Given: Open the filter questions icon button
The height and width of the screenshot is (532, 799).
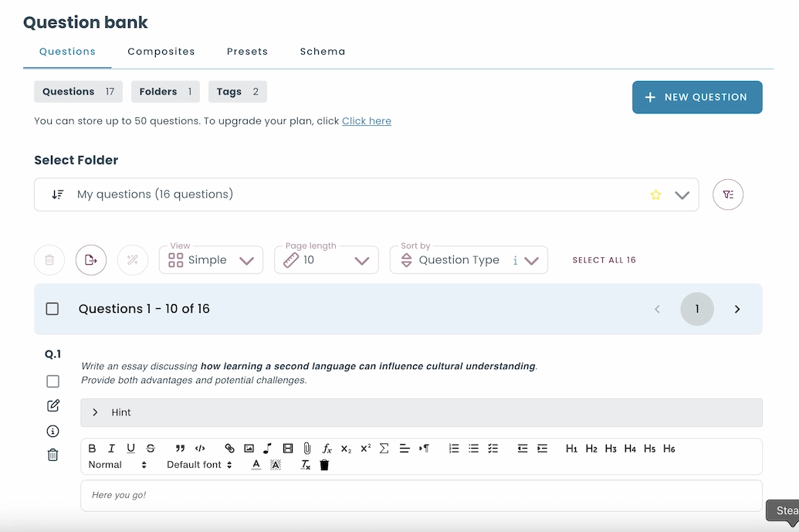Looking at the screenshot, I should pos(728,195).
